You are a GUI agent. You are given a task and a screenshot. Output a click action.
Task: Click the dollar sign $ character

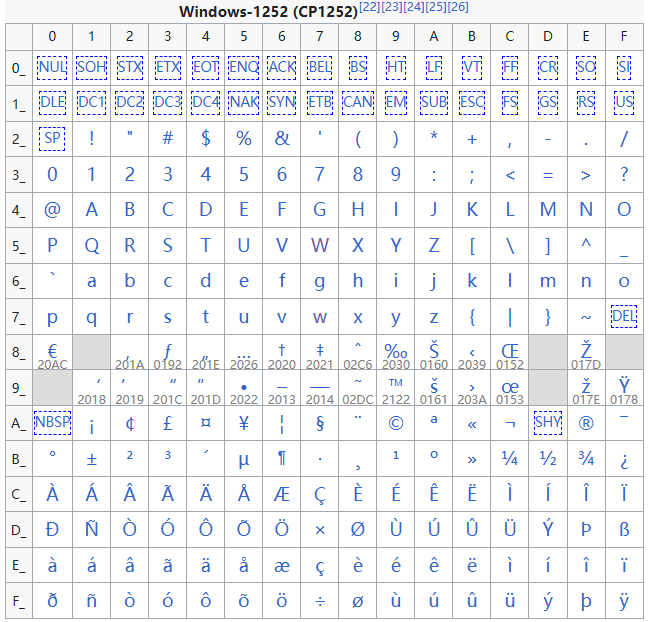click(206, 139)
